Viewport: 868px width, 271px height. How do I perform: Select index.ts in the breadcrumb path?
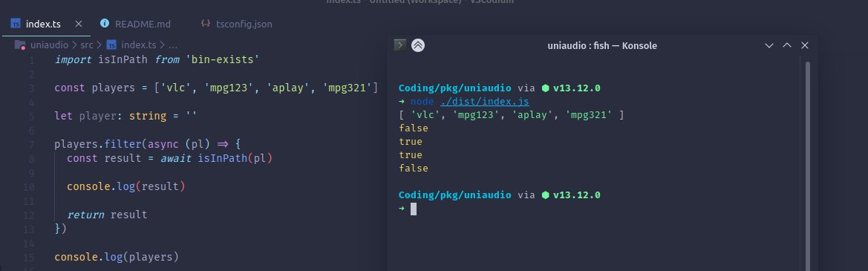(138, 45)
